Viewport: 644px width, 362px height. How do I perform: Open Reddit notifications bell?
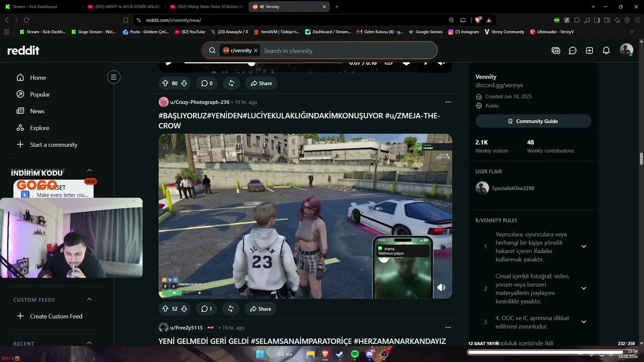(606, 50)
